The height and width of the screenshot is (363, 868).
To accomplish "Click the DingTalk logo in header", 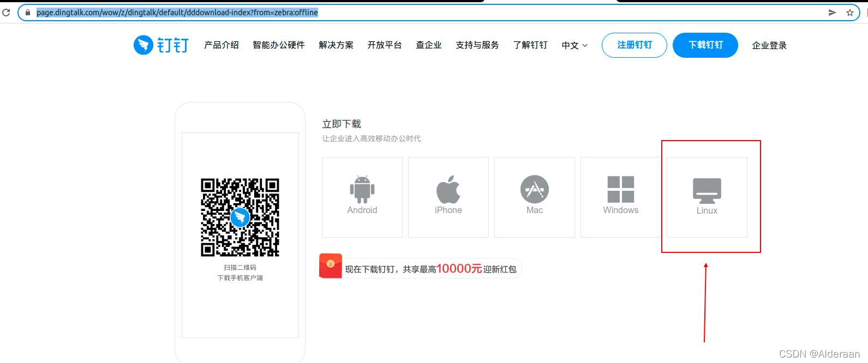I will [161, 45].
